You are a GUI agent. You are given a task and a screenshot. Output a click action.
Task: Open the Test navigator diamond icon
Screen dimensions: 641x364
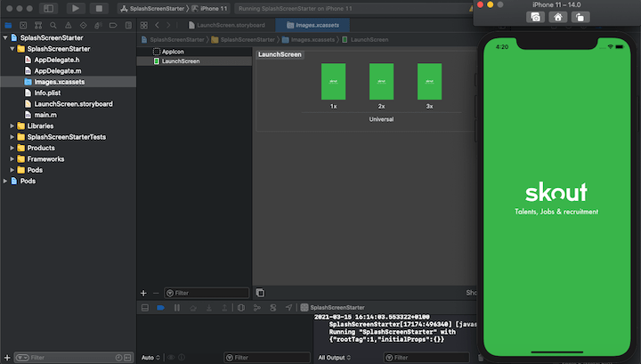tap(84, 25)
